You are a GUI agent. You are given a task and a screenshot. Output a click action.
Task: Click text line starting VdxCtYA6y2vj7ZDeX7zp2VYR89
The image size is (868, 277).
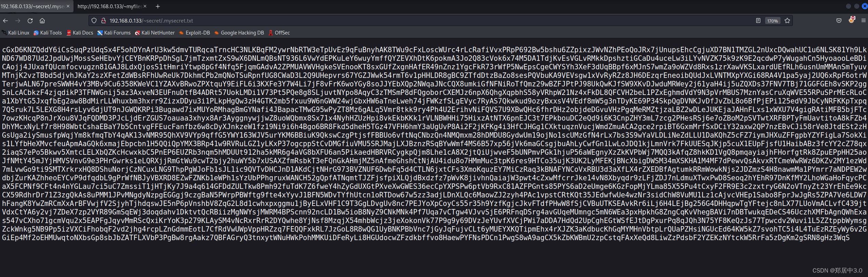pos(434,212)
